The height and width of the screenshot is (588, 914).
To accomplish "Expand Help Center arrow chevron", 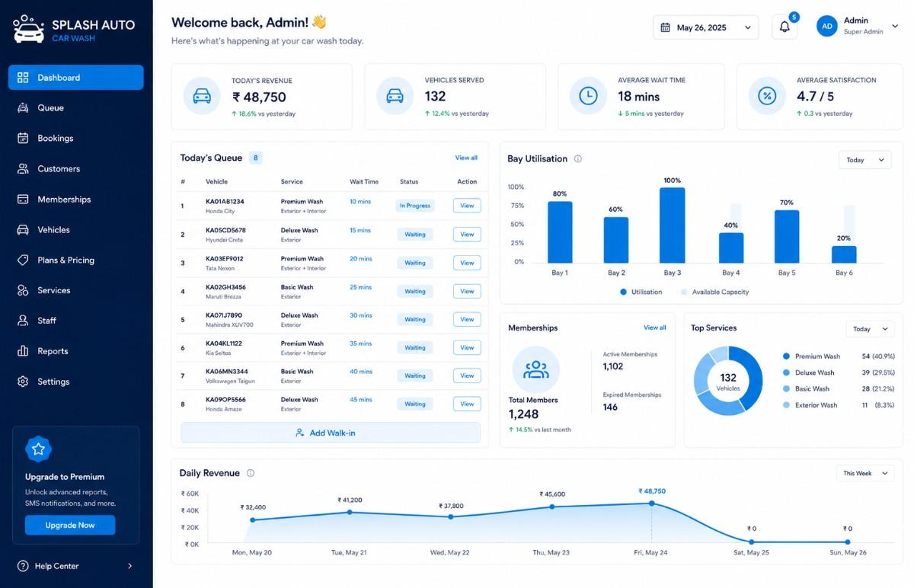I will 129,566.
